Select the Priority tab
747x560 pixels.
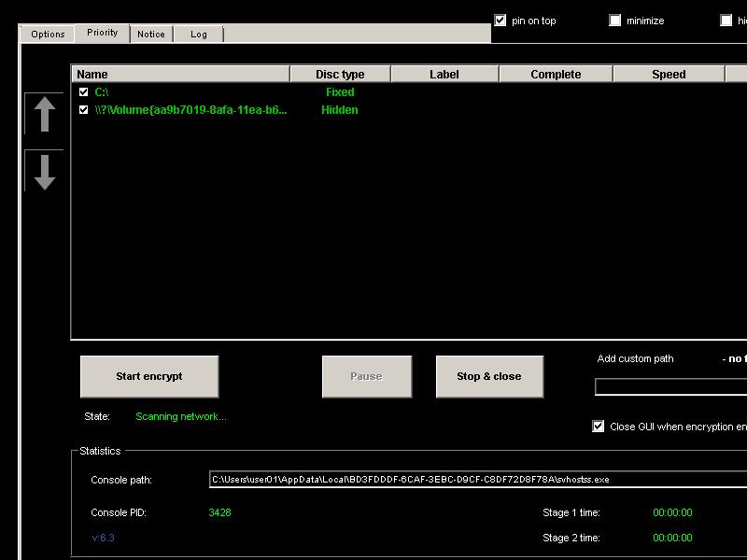(103, 33)
